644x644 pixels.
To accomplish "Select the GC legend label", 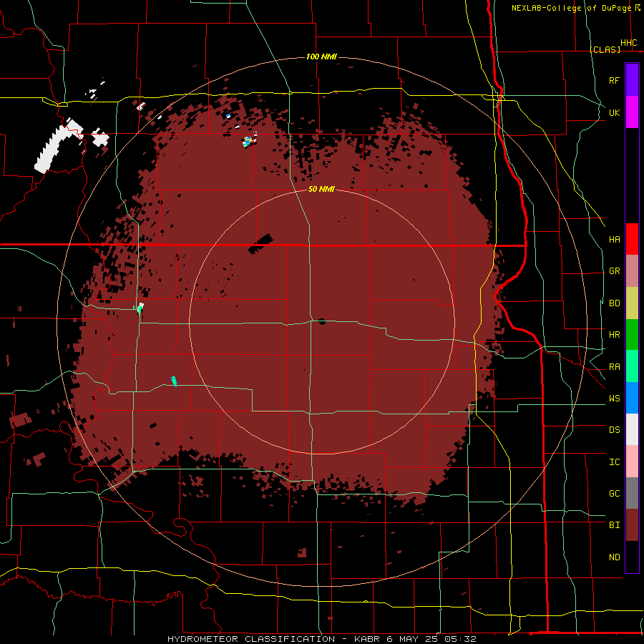I will coord(614,494).
